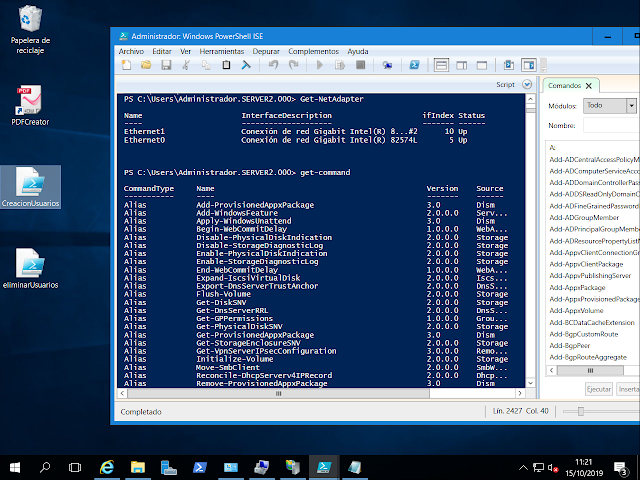Switch to active PowerShell ISE taskbar button

tap(324, 467)
